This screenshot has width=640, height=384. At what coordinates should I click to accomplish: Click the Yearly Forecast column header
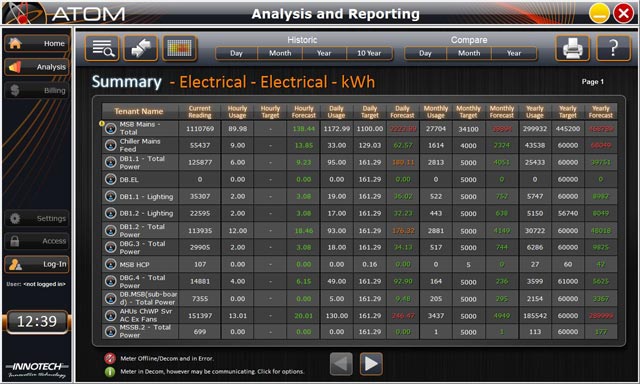coord(600,111)
